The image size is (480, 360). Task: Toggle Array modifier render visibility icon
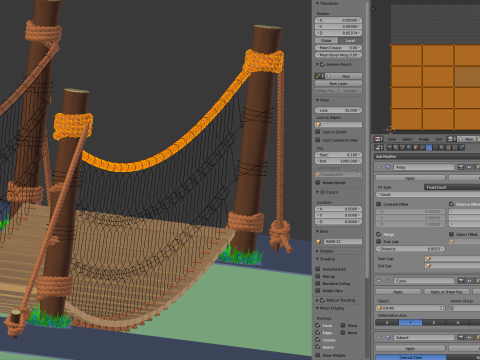tap(461, 167)
